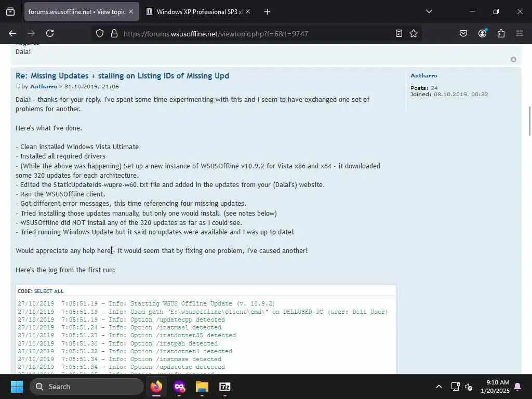
Task: Open Firefox from the taskbar
Action: 156,387
